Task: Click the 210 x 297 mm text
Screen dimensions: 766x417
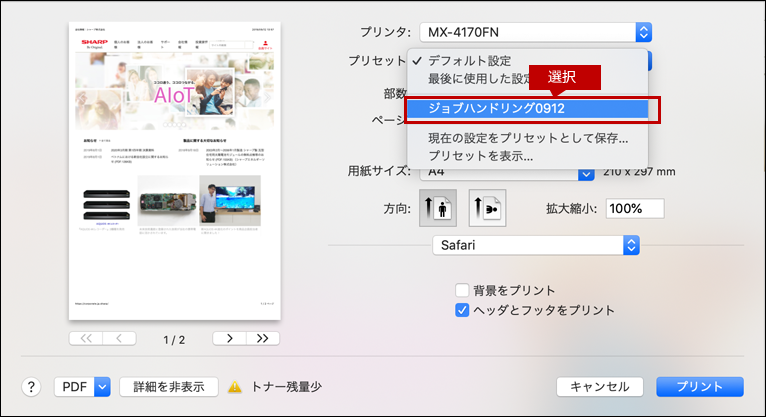Action: (639, 172)
